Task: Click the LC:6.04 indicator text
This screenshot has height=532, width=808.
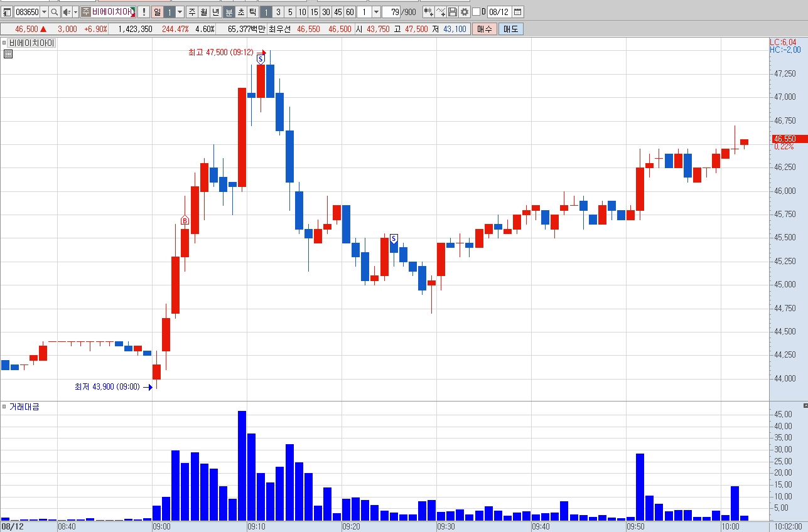Action: click(x=783, y=42)
